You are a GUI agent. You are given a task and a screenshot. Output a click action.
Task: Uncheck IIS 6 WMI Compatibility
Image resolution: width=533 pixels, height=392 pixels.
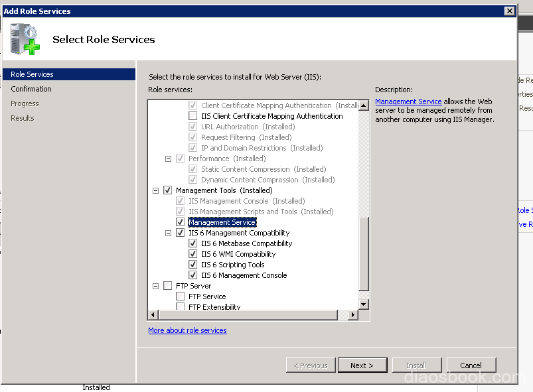192,254
